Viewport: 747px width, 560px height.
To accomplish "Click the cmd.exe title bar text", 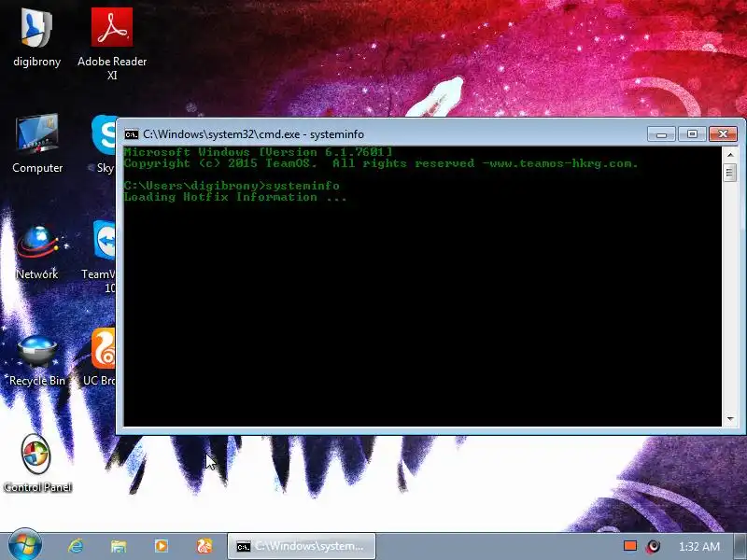I will [x=253, y=134].
